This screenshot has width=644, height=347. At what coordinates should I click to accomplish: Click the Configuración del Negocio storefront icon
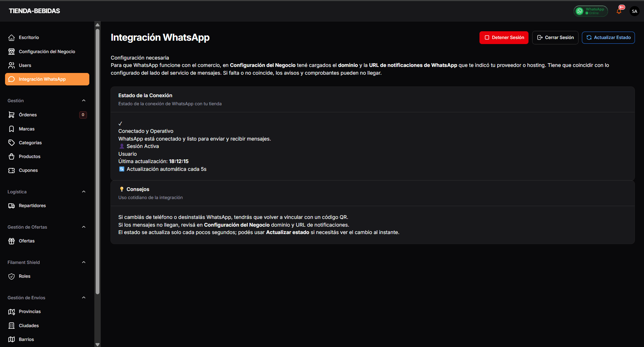(12, 51)
